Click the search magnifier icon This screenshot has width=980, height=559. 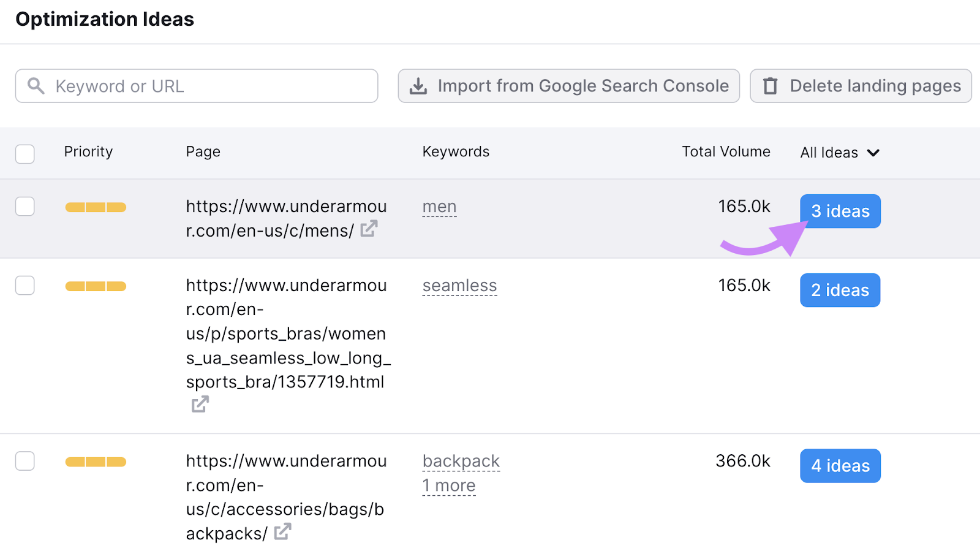click(36, 86)
